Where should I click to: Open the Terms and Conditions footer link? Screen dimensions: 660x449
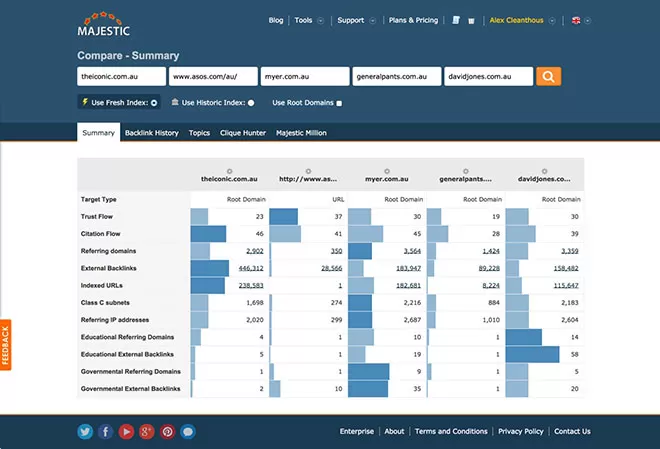coord(451,431)
